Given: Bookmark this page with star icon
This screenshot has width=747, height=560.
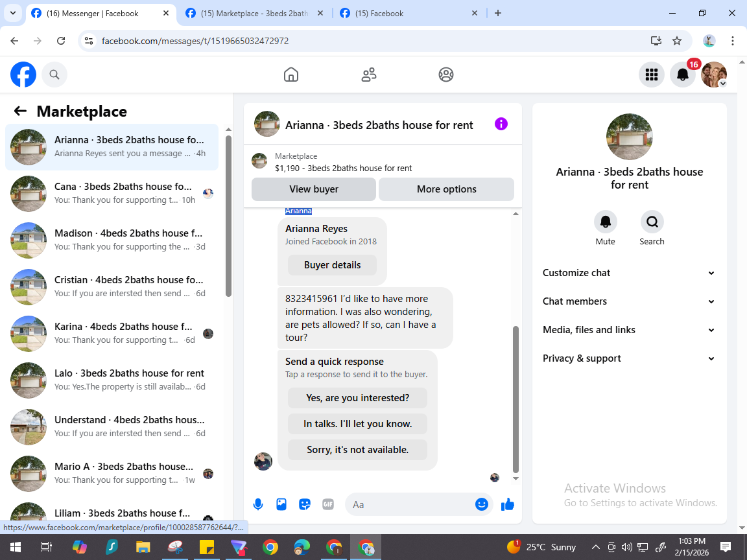Looking at the screenshot, I should click(x=677, y=41).
